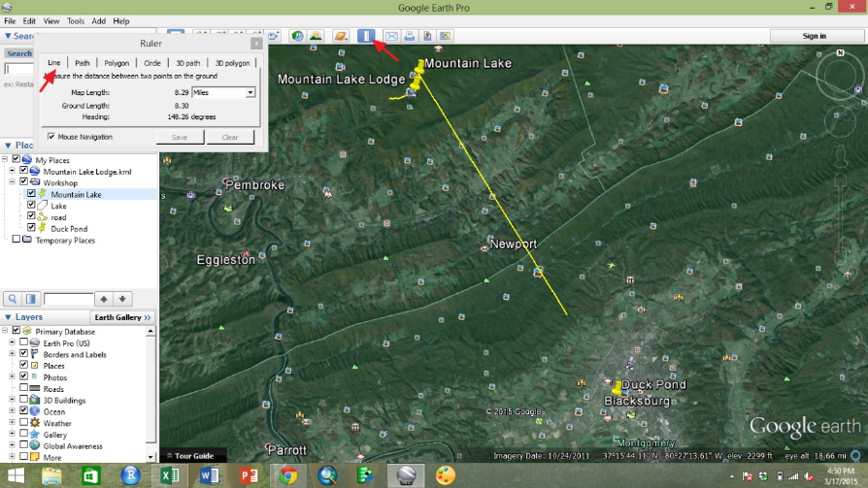Open Word from the taskbar

coord(210,475)
